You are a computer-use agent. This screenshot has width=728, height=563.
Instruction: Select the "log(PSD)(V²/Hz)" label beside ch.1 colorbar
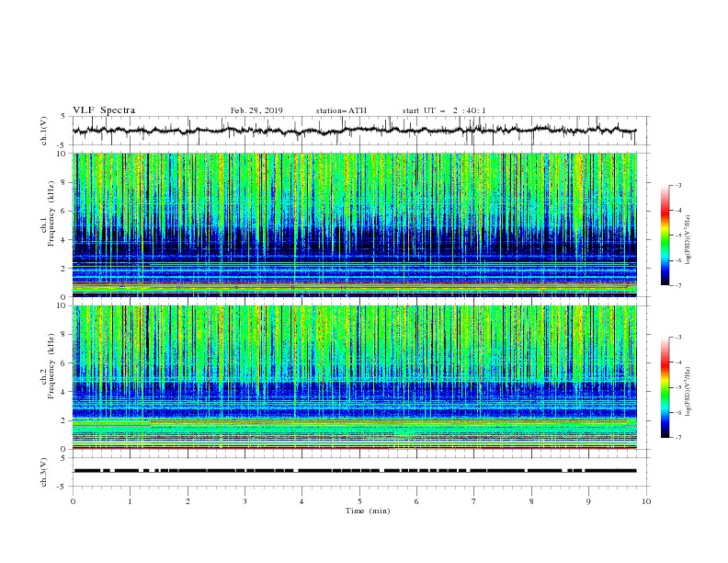688,240
